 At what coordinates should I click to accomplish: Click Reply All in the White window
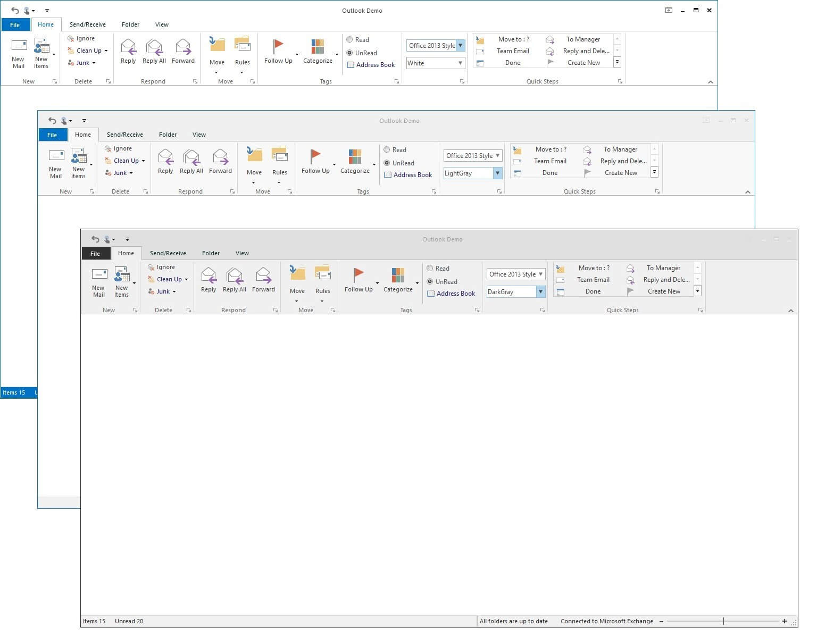tap(154, 52)
